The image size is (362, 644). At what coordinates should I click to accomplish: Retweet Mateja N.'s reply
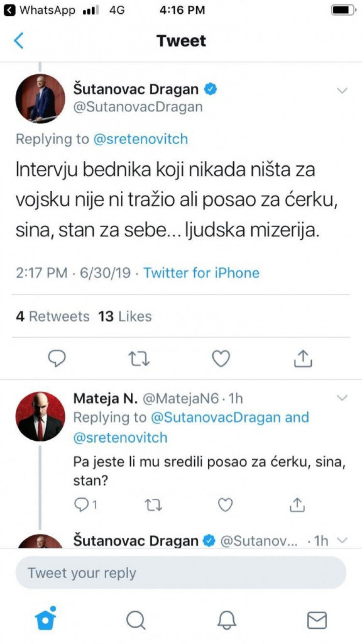[x=153, y=504]
